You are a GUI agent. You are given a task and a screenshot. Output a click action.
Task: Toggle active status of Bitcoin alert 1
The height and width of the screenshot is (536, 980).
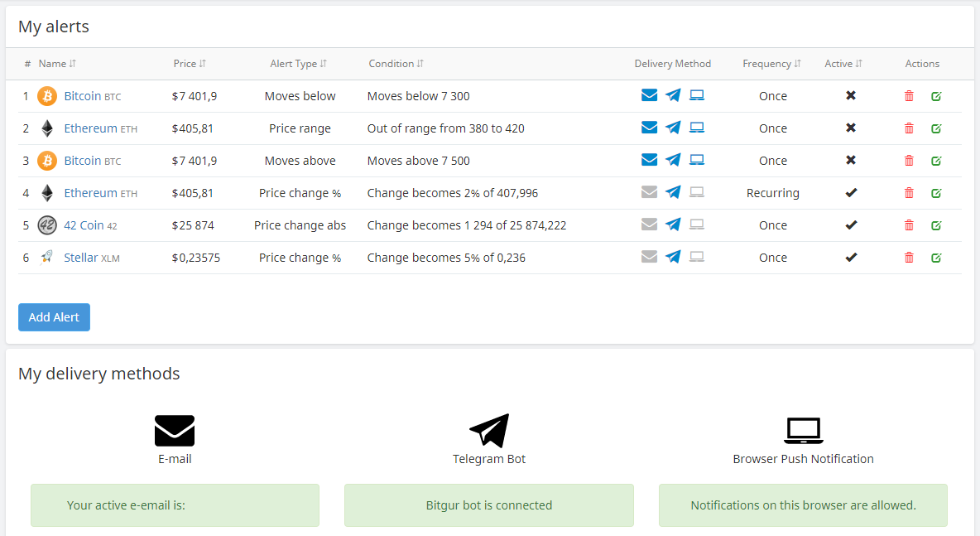pyautogui.click(x=850, y=96)
